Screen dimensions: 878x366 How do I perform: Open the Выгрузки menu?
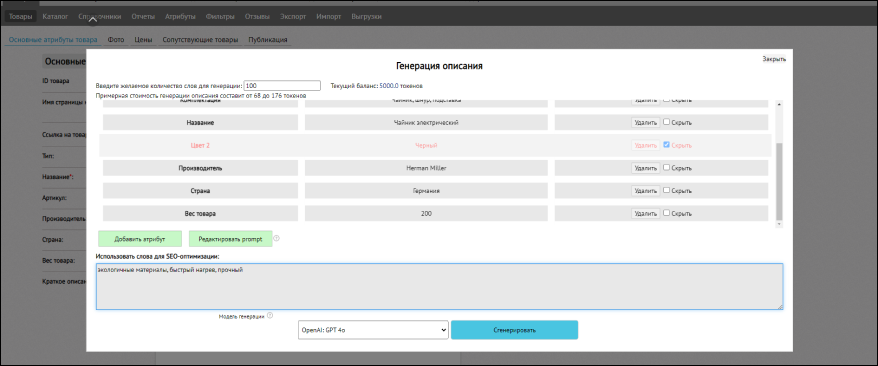click(366, 17)
